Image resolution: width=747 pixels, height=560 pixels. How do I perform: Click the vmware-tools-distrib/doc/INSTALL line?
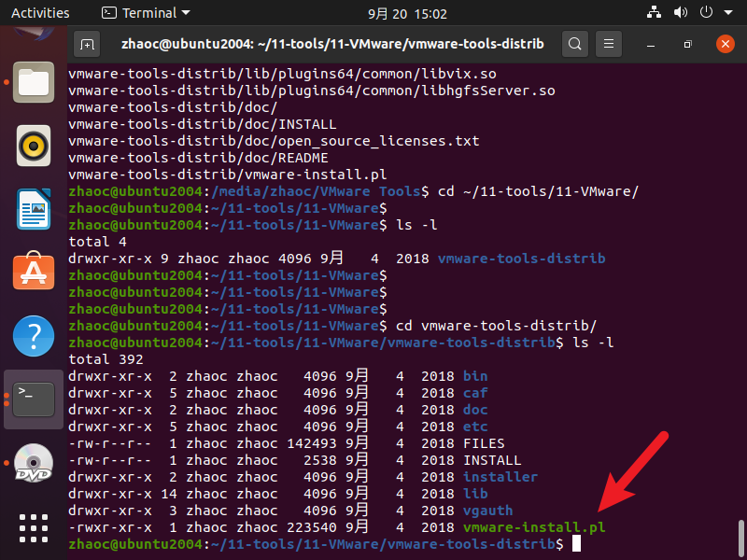[x=203, y=124]
